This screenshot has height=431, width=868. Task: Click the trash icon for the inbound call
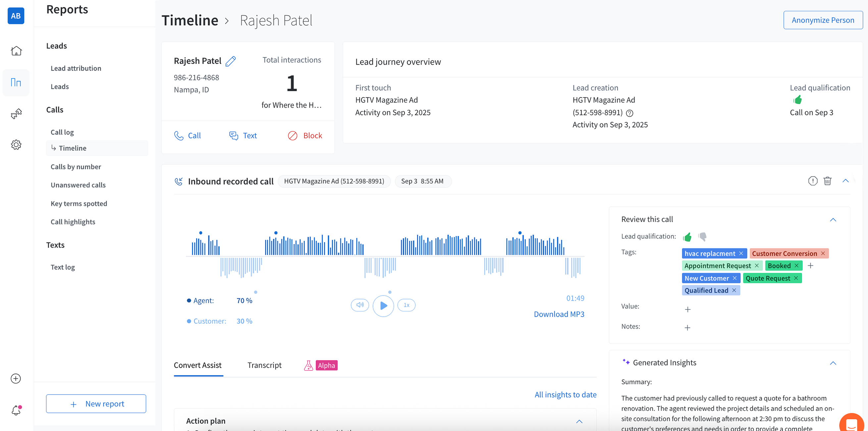pyautogui.click(x=827, y=181)
